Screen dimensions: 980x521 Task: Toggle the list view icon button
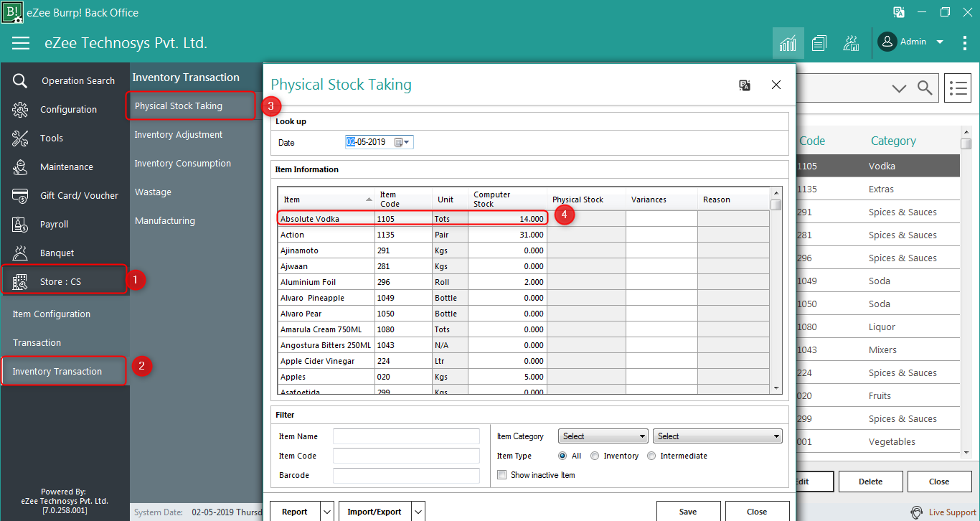coord(958,88)
